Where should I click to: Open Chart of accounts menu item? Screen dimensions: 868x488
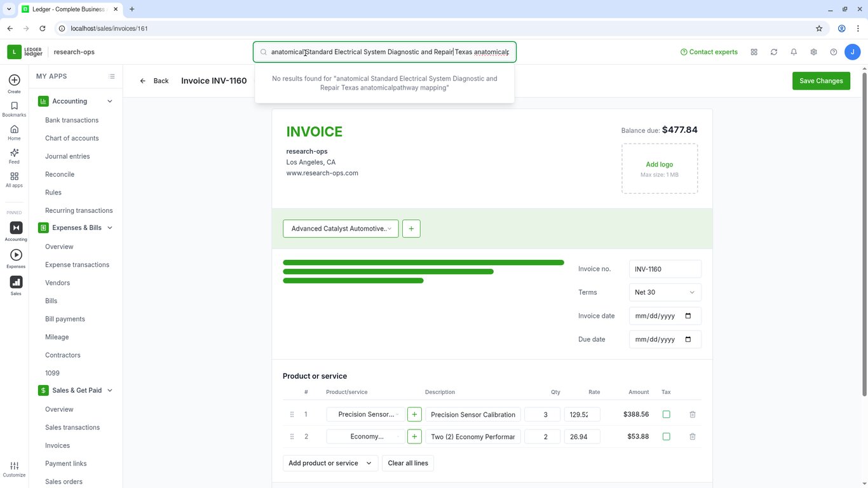point(72,138)
